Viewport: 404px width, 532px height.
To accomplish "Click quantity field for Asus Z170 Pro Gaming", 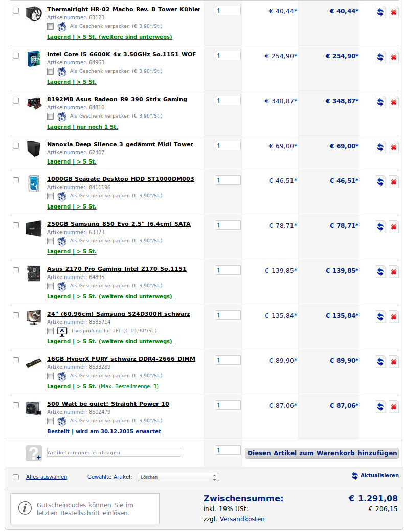I will click(x=228, y=270).
